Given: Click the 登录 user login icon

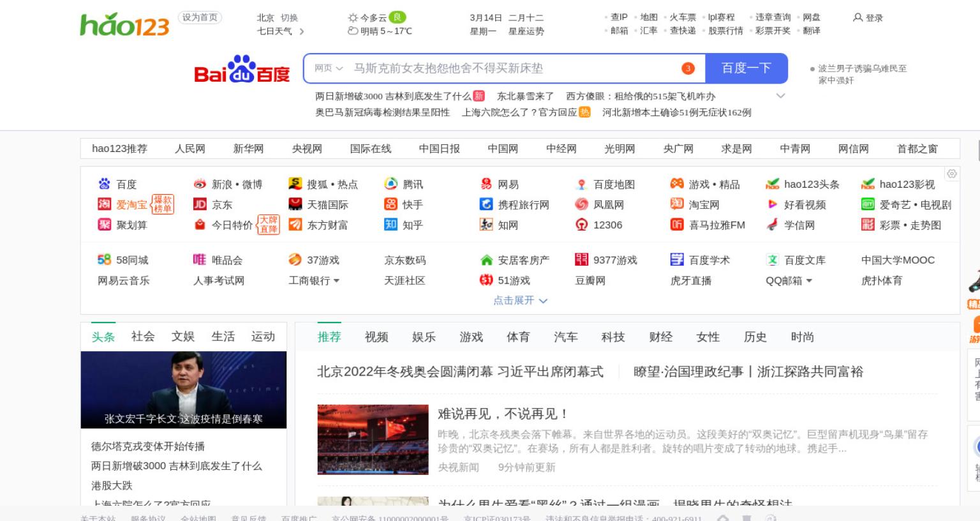Looking at the screenshot, I should [858, 18].
